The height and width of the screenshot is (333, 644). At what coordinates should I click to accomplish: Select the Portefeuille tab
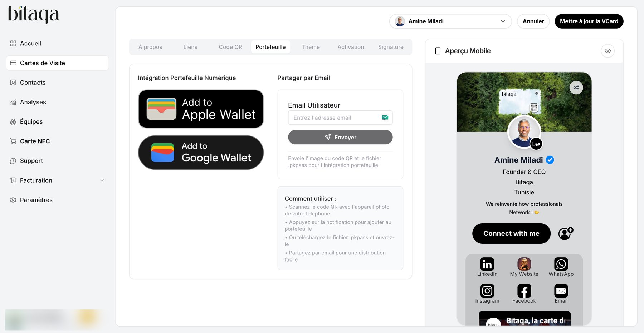point(270,47)
